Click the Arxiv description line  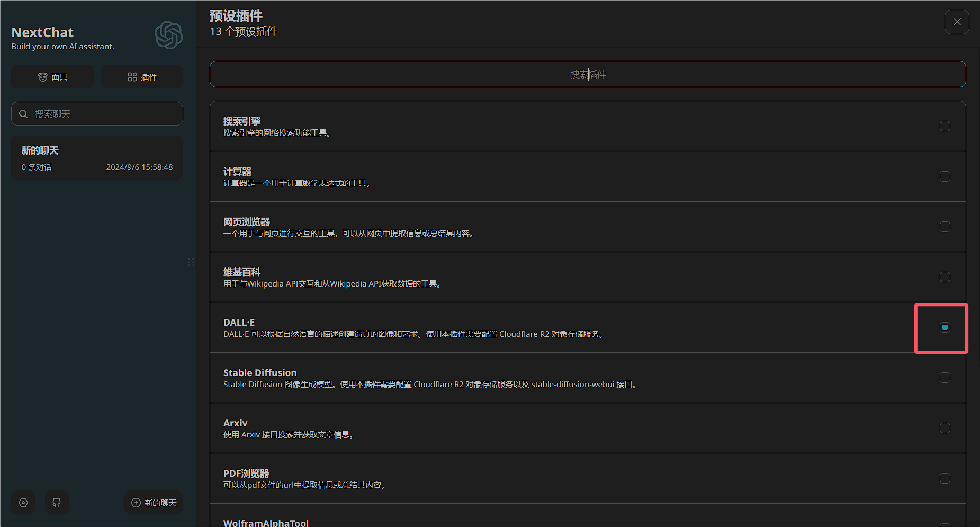click(x=289, y=435)
